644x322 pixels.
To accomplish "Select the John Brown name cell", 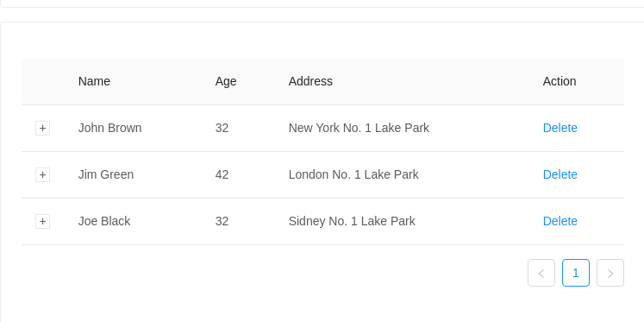I will (x=110, y=129).
